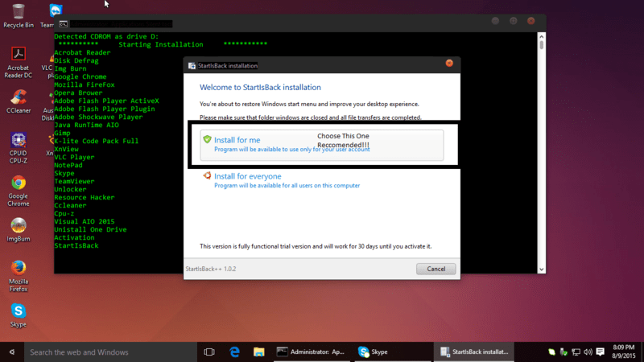
Task: Maximize the command prompt window
Action: (x=513, y=21)
